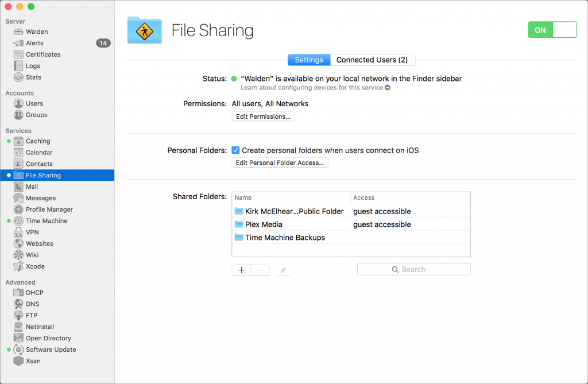Open Alerts megaphone icon in sidebar
588x384 pixels.
(x=18, y=43)
